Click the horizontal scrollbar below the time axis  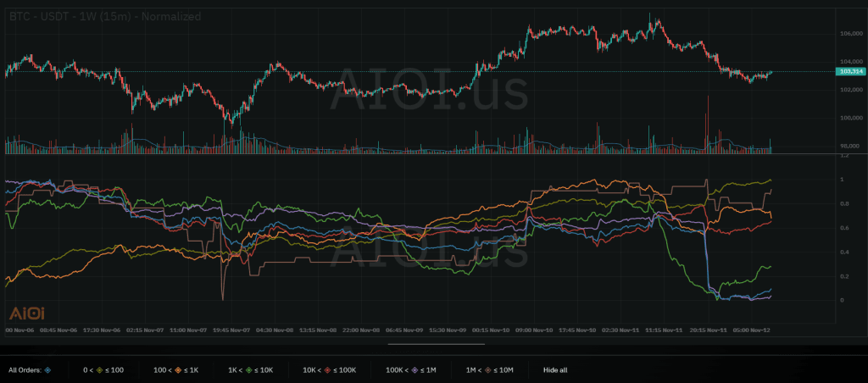(436, 344)
